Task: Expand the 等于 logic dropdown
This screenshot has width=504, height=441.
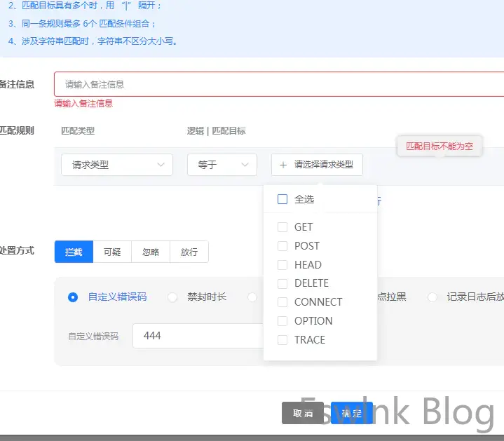Action: (222, 165)
